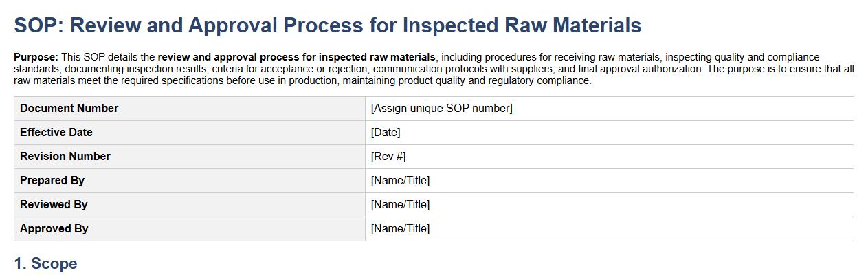Select the "[Name/Title]" value beside Approved By
This screenshot has height=275, width=868.
point(400,229)
